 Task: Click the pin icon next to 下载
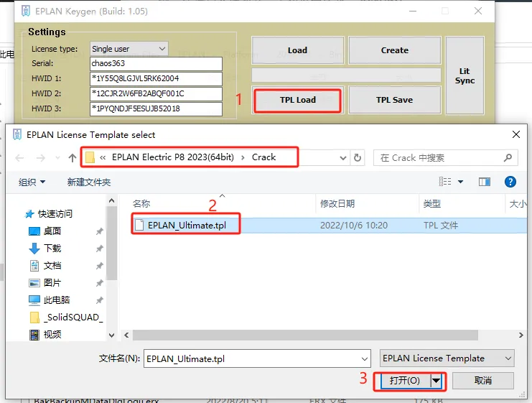(99, 249)
